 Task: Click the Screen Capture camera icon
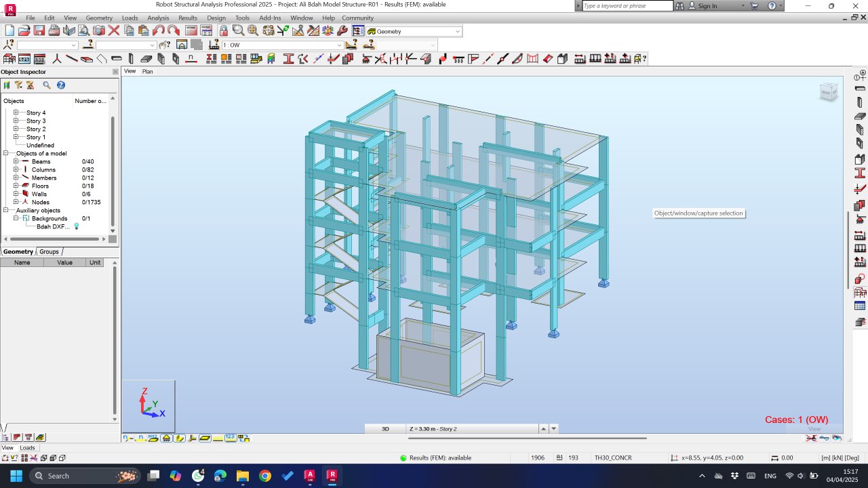pyautogui.click(x=98, y=30)
